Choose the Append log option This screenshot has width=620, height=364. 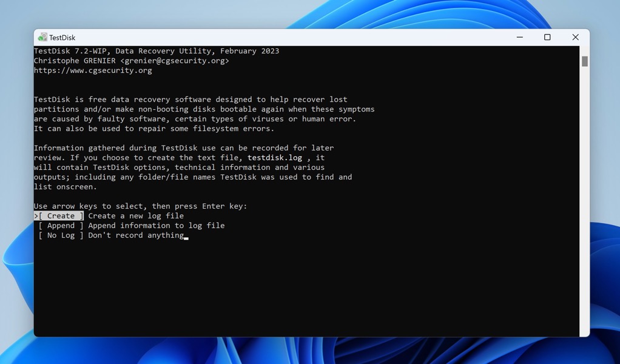[61, 225]
